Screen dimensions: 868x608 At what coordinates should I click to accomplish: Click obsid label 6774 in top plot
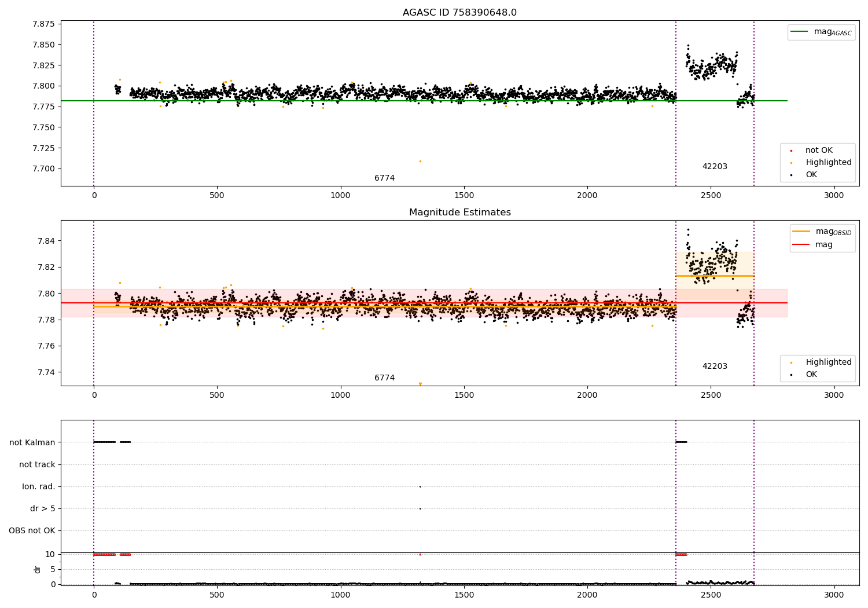tap(384, 178)
